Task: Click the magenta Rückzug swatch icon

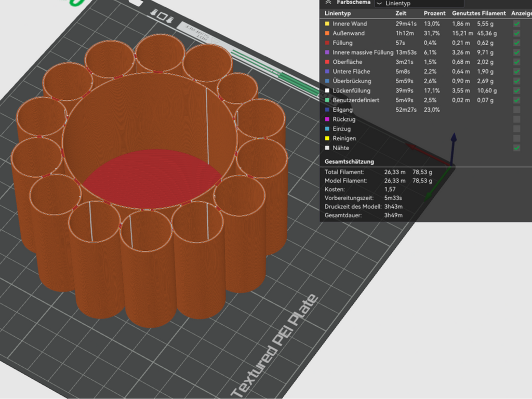Action: [327, 119]
